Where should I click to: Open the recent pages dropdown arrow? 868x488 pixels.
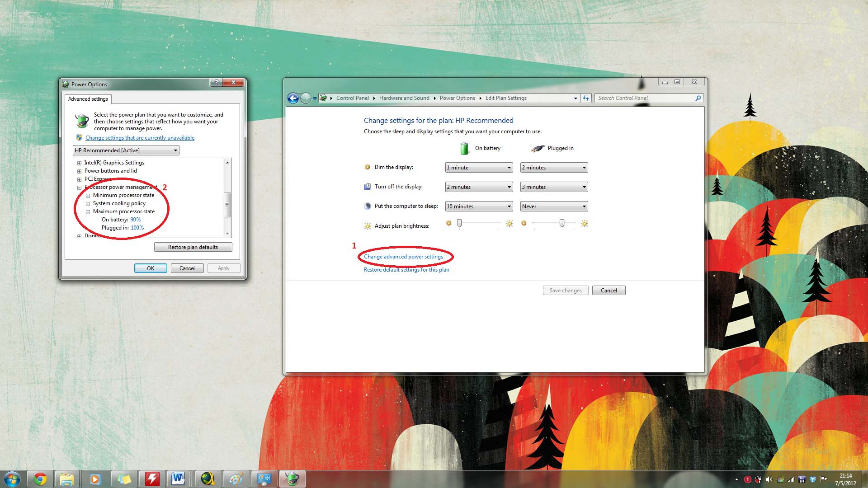(315, 98)
